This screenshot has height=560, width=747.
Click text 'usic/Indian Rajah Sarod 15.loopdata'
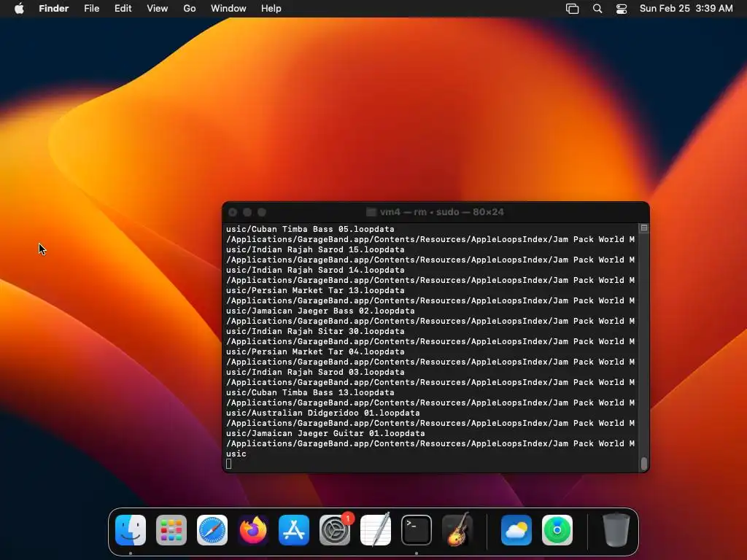point(315,249)
